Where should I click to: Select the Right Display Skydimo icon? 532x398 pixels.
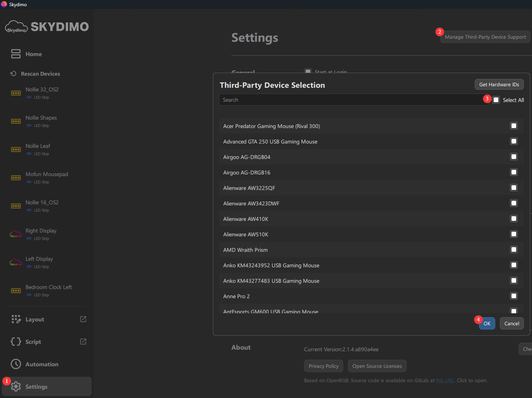[16, 234]
